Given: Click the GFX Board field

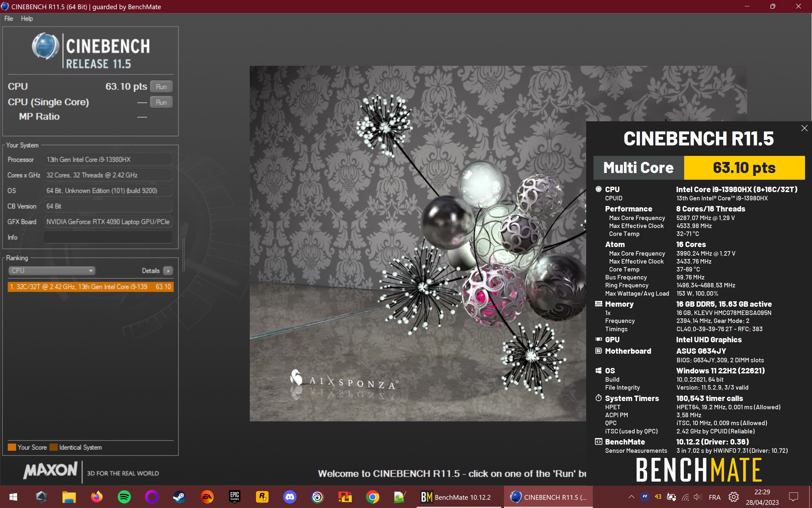Looking at the screenshot, I should (108, 222).
